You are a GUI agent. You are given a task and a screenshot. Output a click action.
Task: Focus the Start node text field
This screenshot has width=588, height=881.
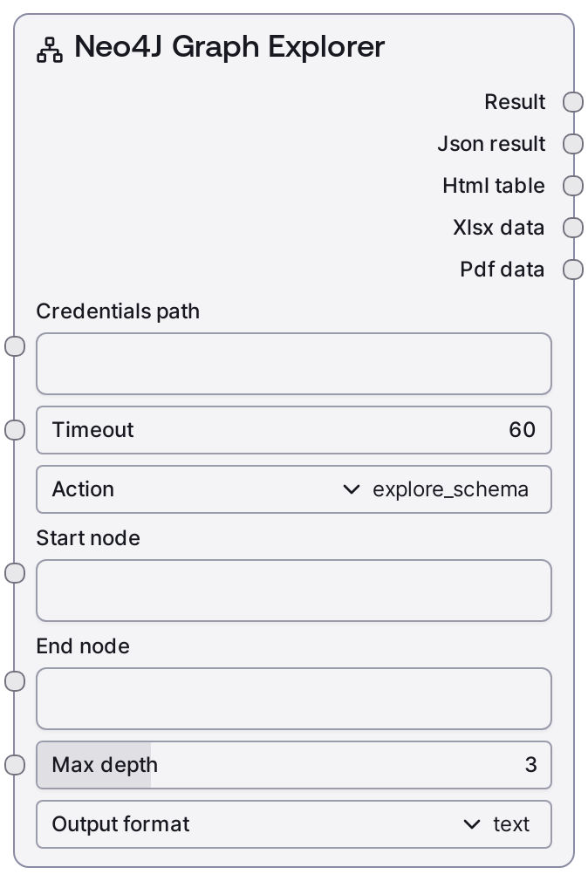tap(293, 591)
